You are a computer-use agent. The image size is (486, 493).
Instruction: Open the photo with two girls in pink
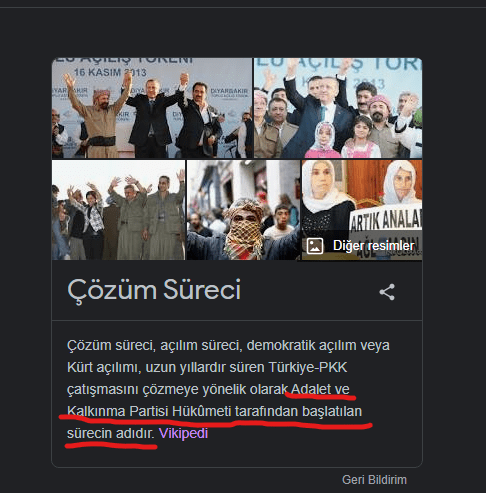pyautogui.click(x=338, y=108)
